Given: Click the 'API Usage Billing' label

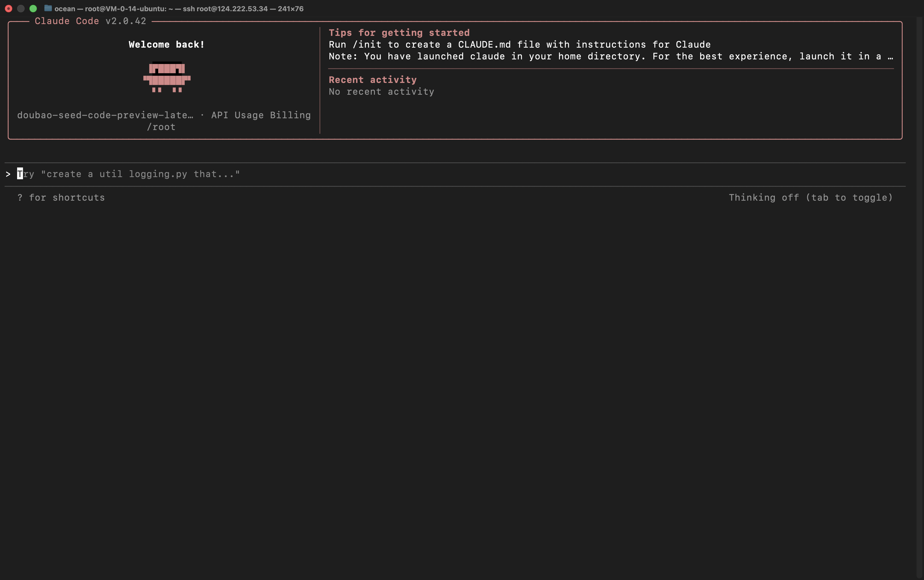Looking at the screenshot, I should tap(261, 115).
